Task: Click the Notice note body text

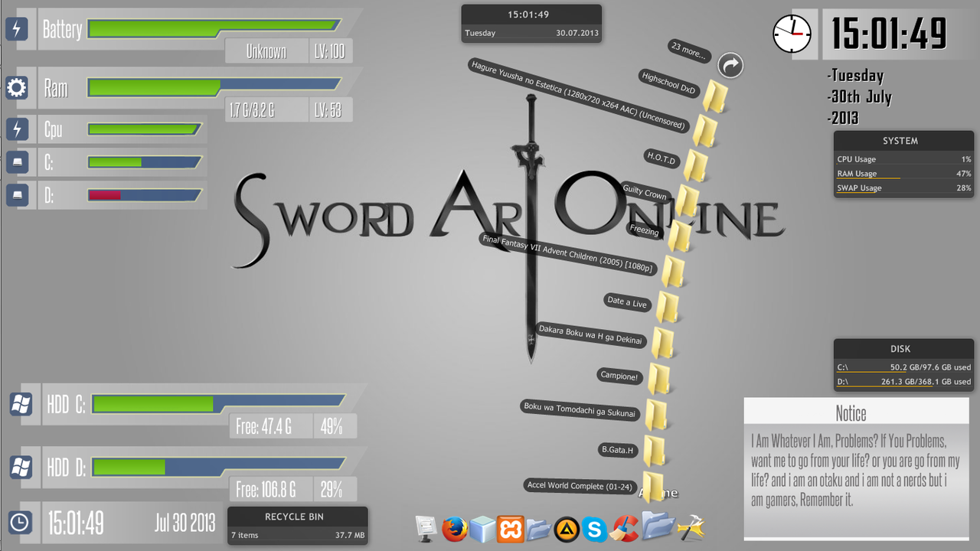Action: [855, 471]
